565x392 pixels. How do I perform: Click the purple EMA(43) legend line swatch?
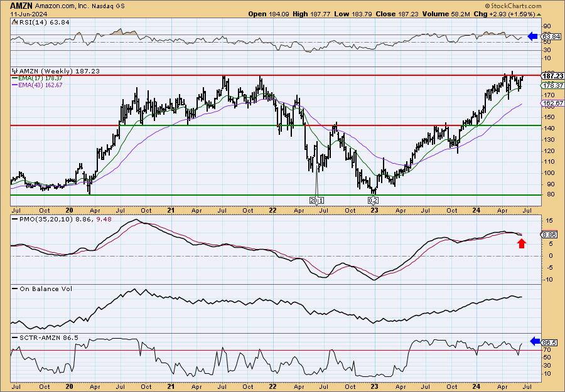15,85
